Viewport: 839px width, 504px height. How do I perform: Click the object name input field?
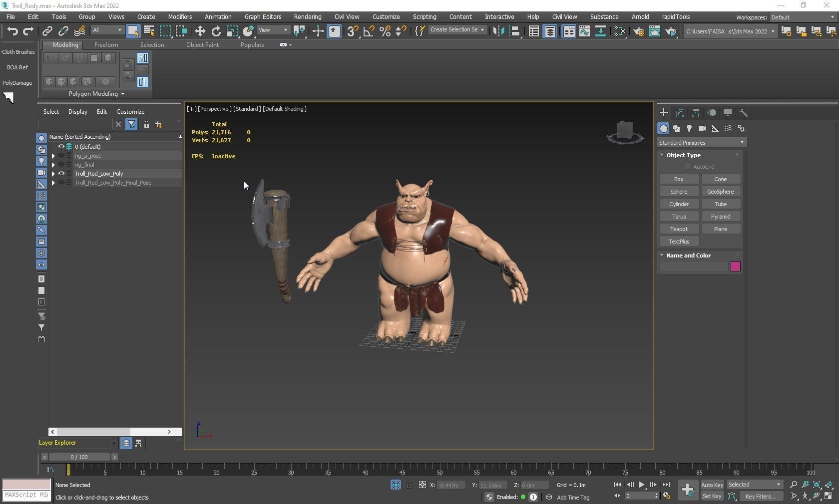[x=694, y=266]
